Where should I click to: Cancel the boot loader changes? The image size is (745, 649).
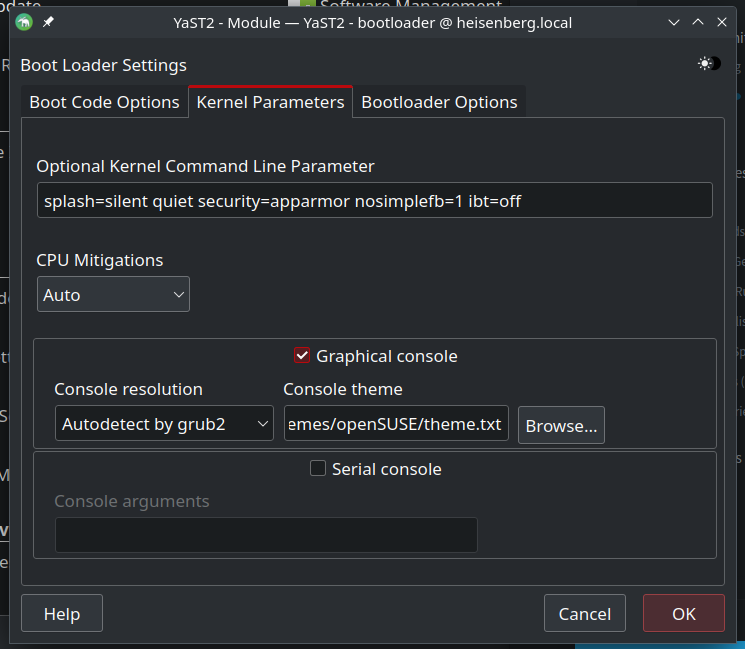[x=584, y=614]
